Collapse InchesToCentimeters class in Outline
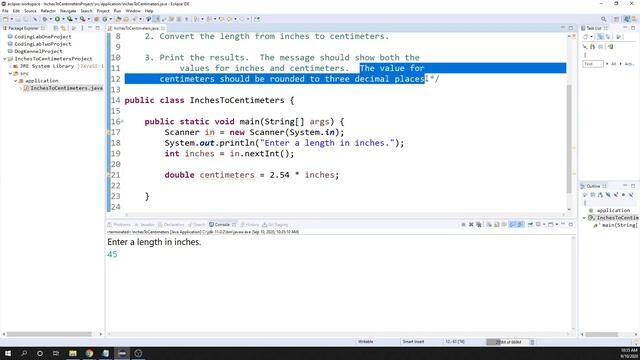Image resolution: width=640 pixels, height=360 pixels. (x=584, y=218)
